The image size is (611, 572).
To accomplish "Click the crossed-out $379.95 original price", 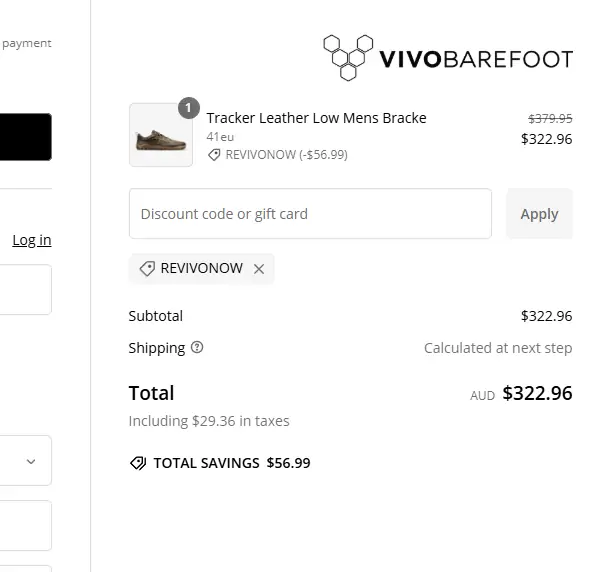I will point(550,118).
